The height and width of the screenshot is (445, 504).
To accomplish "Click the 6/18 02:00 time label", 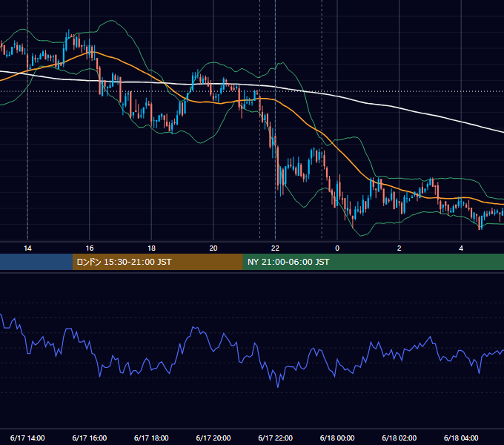I will [399, 438].
